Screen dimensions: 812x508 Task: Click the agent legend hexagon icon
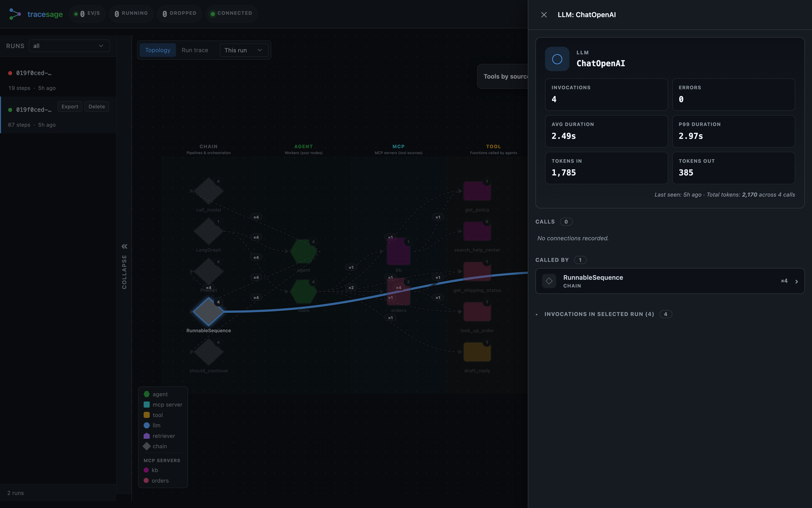click(x=147, y=394)
